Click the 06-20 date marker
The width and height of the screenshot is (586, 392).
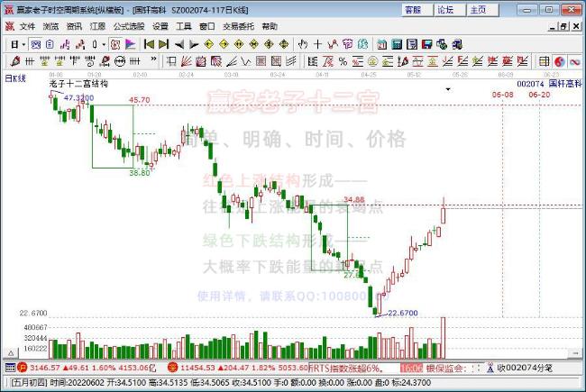tap(539, 95)
